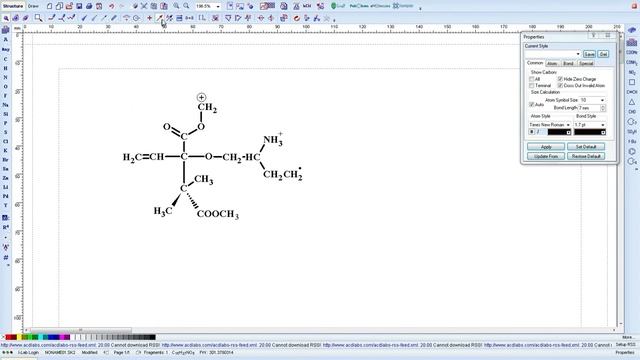Adjust the Bond Length spinner arrows

(603, 108)
